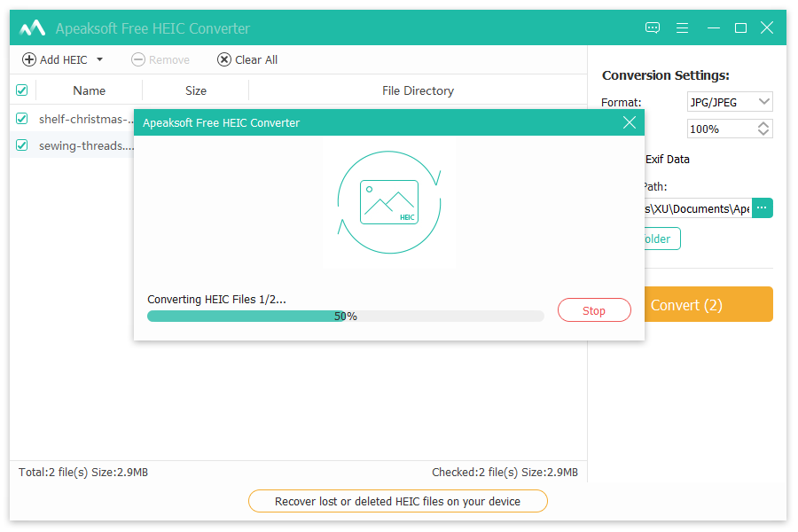Open the JPG/JPEG format dropdown
The image size is (798, 532).
[x=730, y=102]
